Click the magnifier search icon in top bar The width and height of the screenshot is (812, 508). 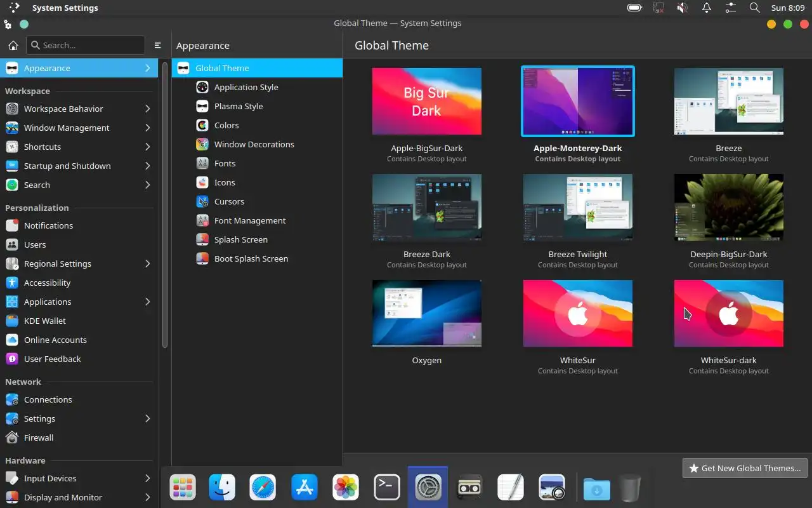[754, 8]
